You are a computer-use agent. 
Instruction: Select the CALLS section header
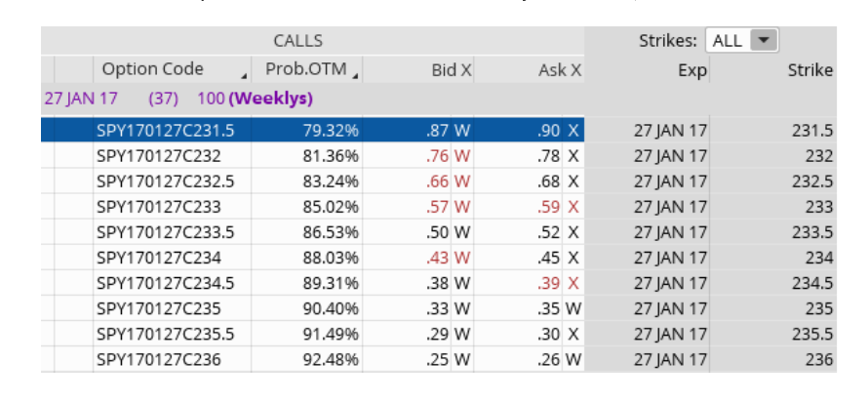(x=298, y=41)
